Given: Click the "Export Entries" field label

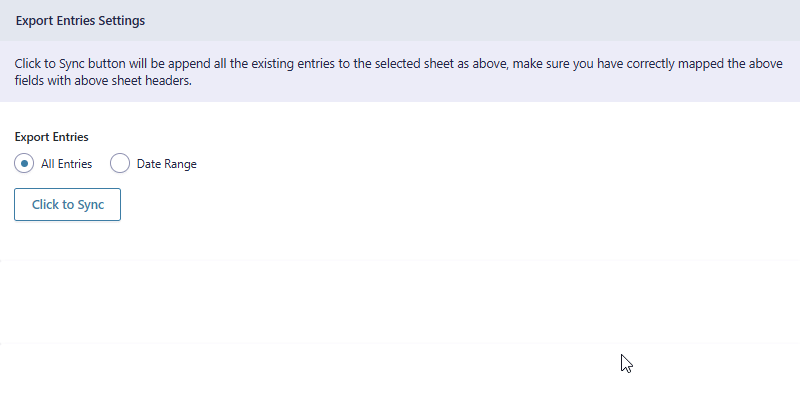Looking at the screenshot, I should tap(52, 137).
